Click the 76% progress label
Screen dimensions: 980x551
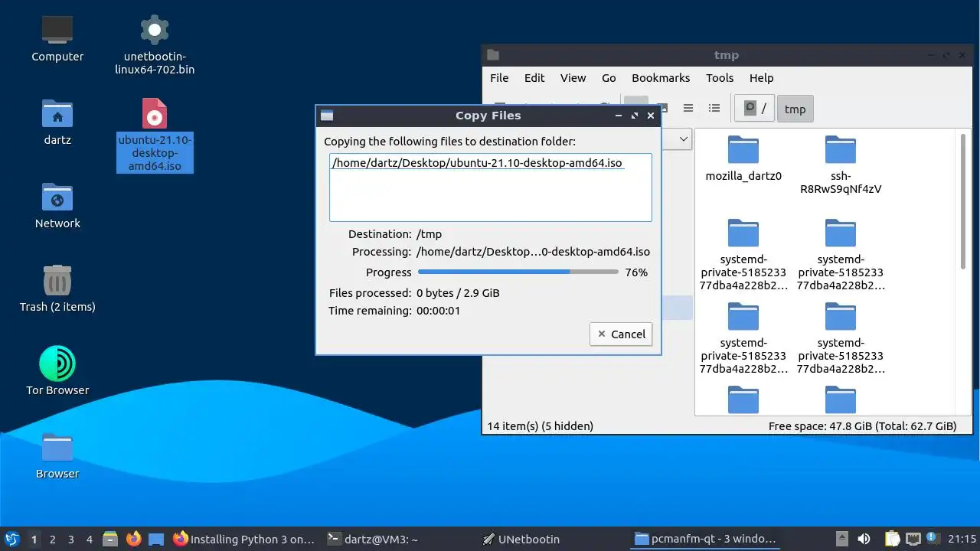pos(636,272)
